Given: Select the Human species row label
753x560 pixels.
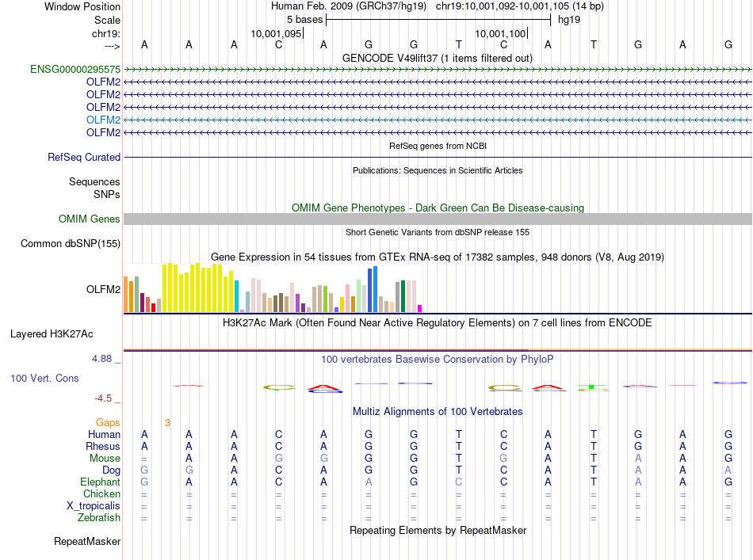Looking at the screenshot, I should click(104, 435).
